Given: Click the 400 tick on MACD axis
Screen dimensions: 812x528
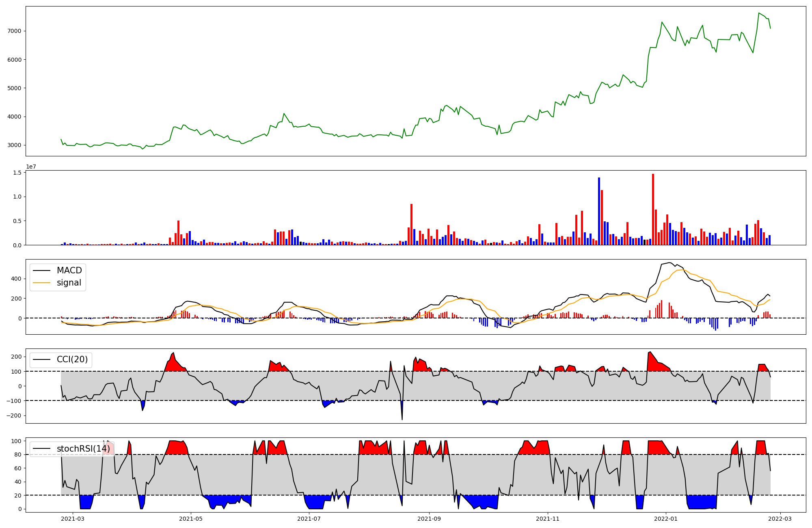Looking at the screenshot, I should tap(17, 279).
